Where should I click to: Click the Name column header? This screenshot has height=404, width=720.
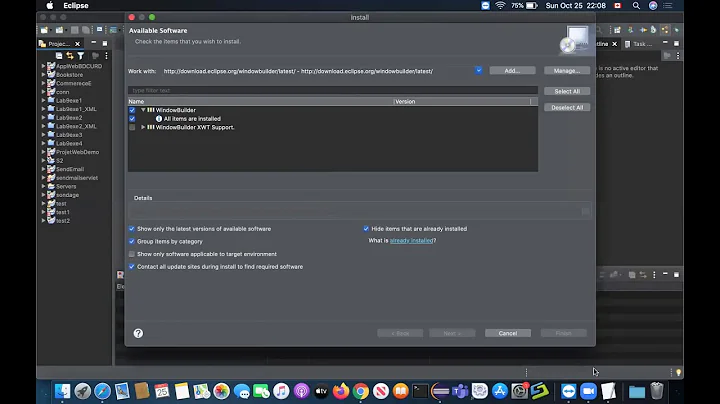tap(260, 101)
